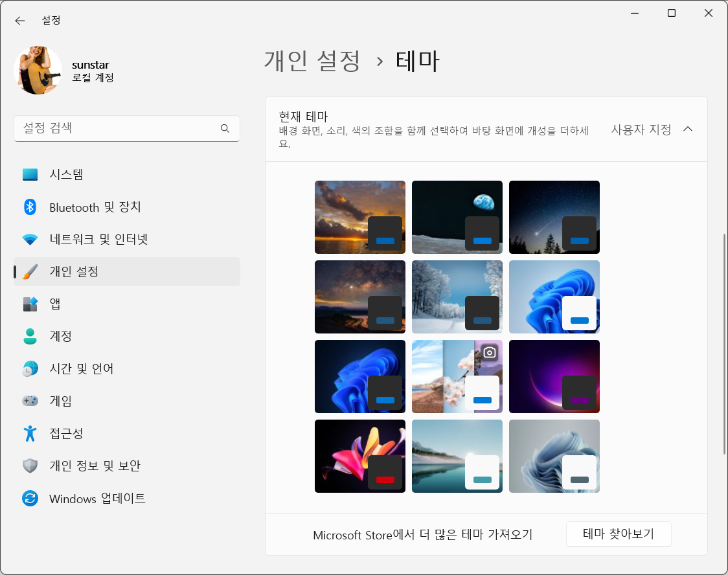Open the 시스템 settings icon

tap(29, 174)
